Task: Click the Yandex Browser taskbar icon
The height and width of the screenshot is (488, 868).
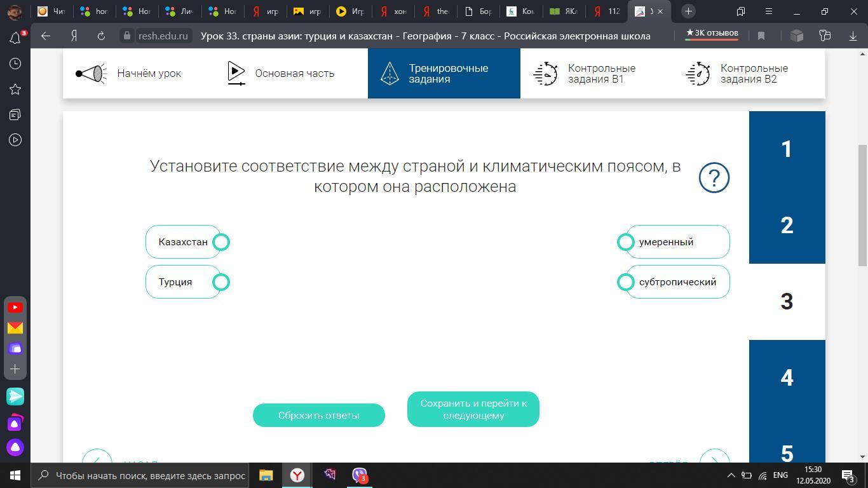Action: [x=297, y=475]
